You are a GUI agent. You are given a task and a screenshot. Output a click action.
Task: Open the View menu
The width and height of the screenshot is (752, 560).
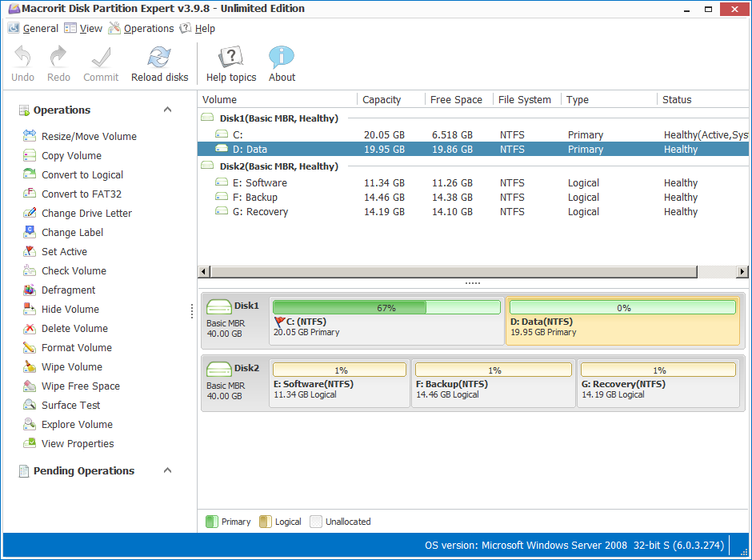pyautogui.click(x=83, y=28)
